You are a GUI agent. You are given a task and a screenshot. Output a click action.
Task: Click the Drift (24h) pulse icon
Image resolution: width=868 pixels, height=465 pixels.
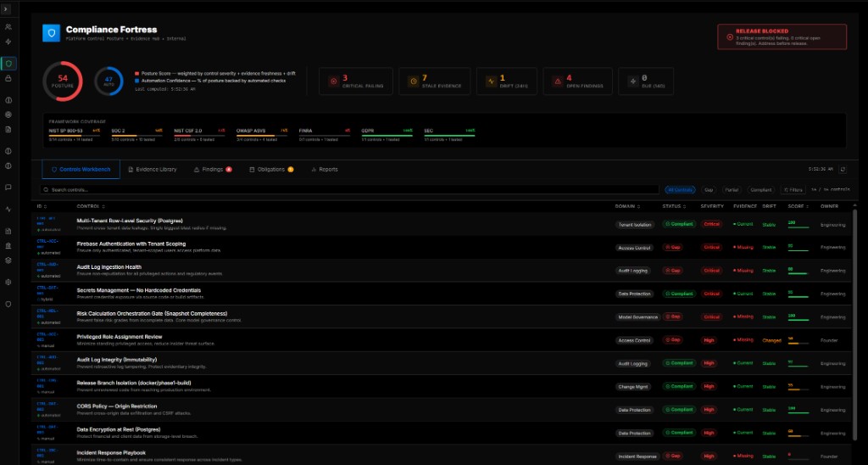point(491,81)
